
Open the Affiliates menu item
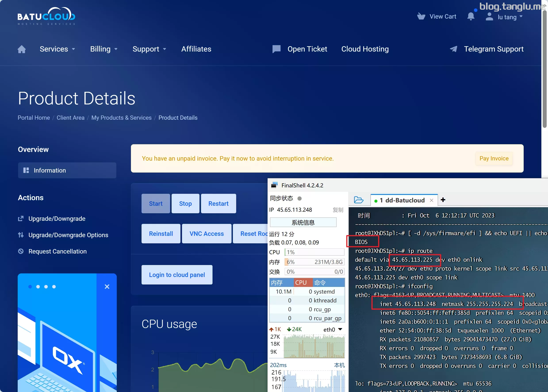click(x=196, y=49)
